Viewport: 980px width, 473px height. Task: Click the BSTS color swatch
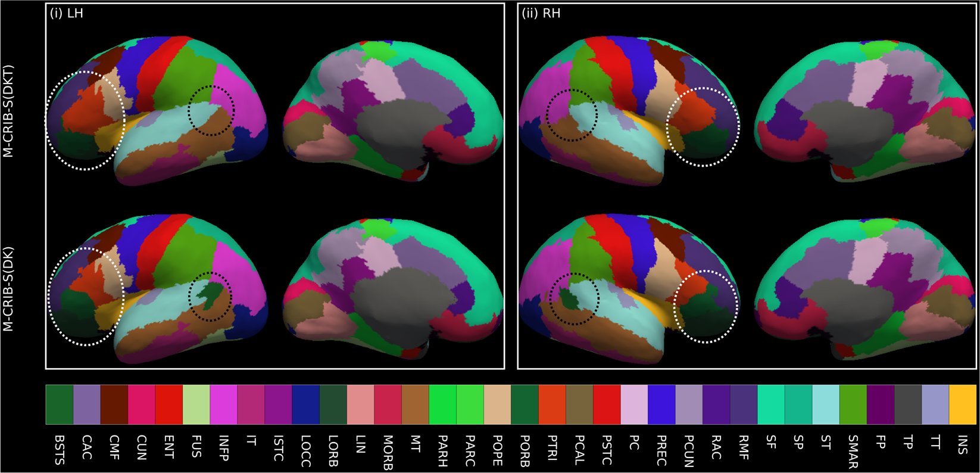coord(60,404)
